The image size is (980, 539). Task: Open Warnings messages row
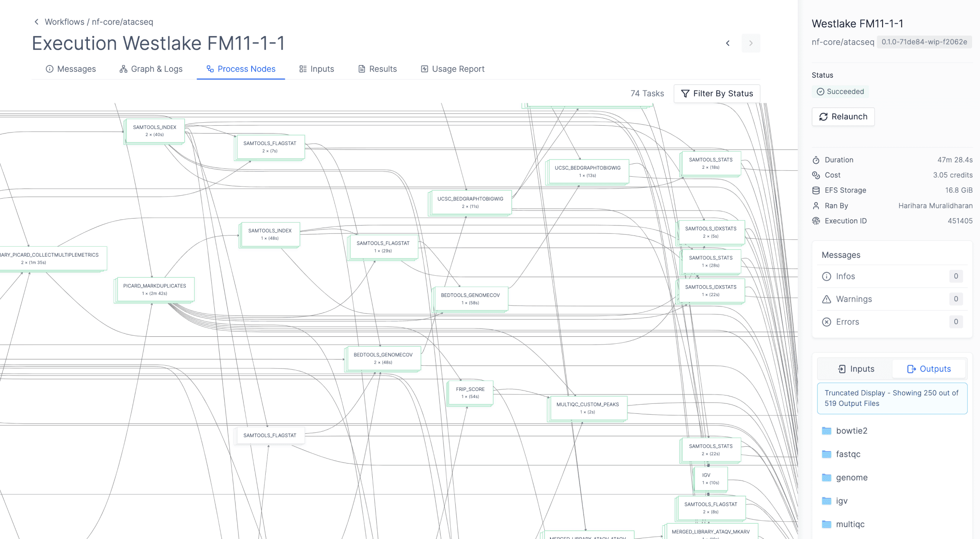892,299
